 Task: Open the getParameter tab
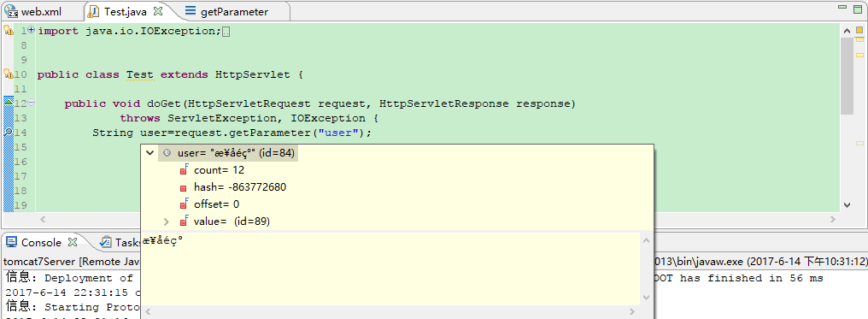click(226, 11)
